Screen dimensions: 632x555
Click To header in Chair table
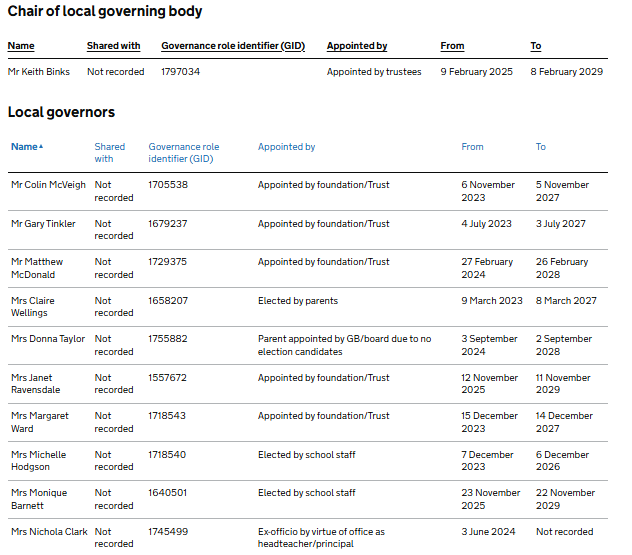pos(536,46)
